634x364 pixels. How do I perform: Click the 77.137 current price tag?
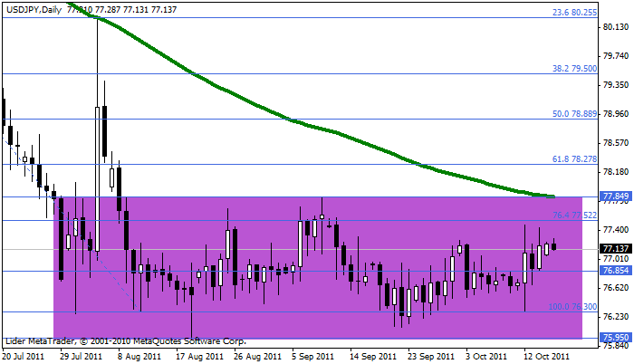tap(615, 248)
